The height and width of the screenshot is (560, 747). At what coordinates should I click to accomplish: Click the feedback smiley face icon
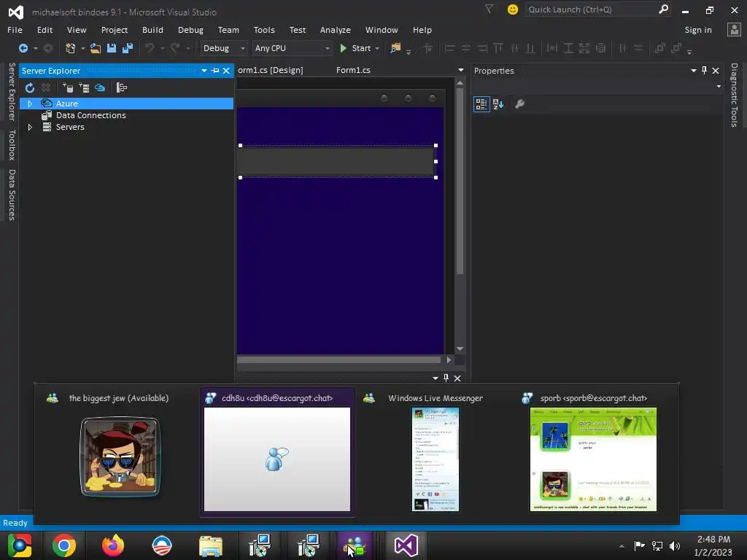click(513, 9)
